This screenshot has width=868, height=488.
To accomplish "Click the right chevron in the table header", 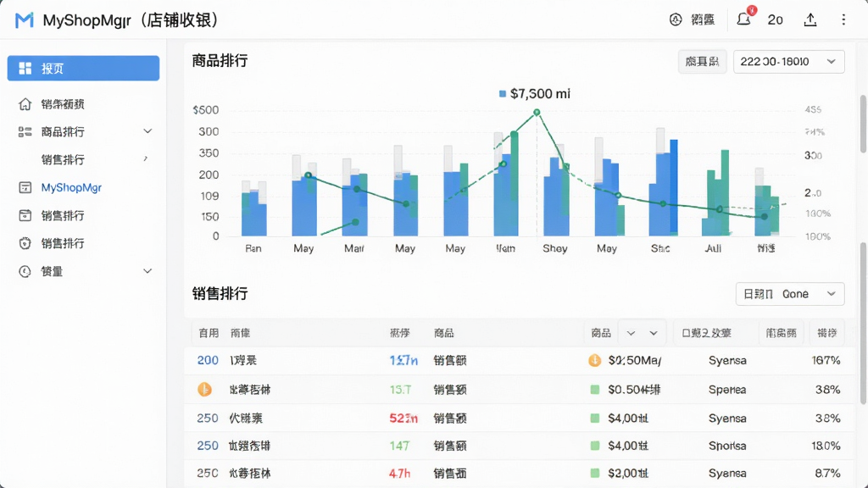I will pyautogui.click(x=654, y=333).
